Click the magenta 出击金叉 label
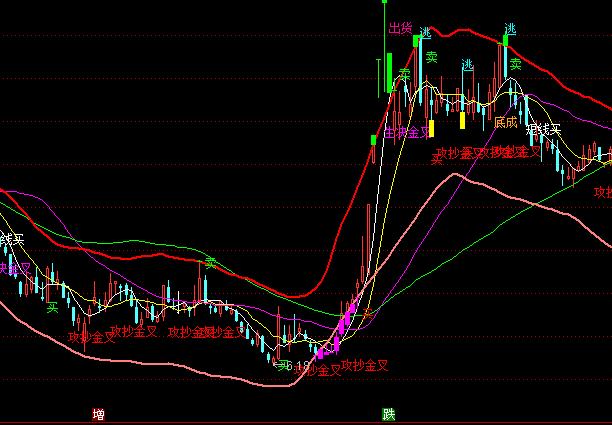This screenshot has width=612, height=425. 406,132
